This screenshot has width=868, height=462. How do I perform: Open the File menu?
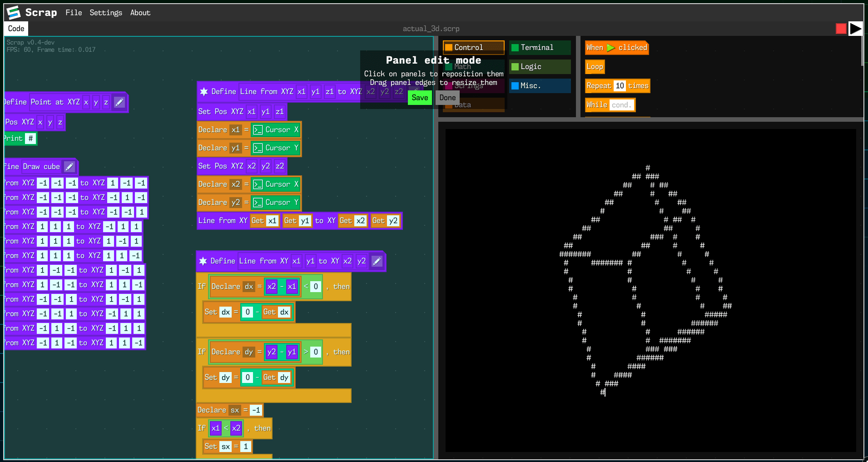click(74, 12)
